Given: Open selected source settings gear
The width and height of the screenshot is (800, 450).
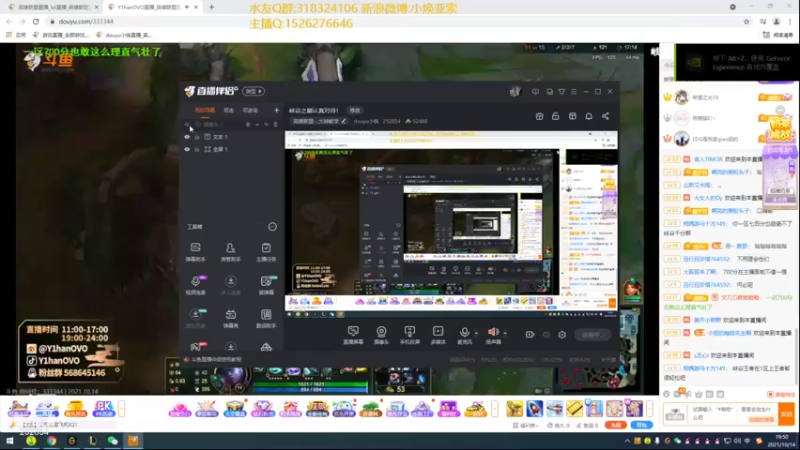Looking at the screenshot, I should 248,124.
